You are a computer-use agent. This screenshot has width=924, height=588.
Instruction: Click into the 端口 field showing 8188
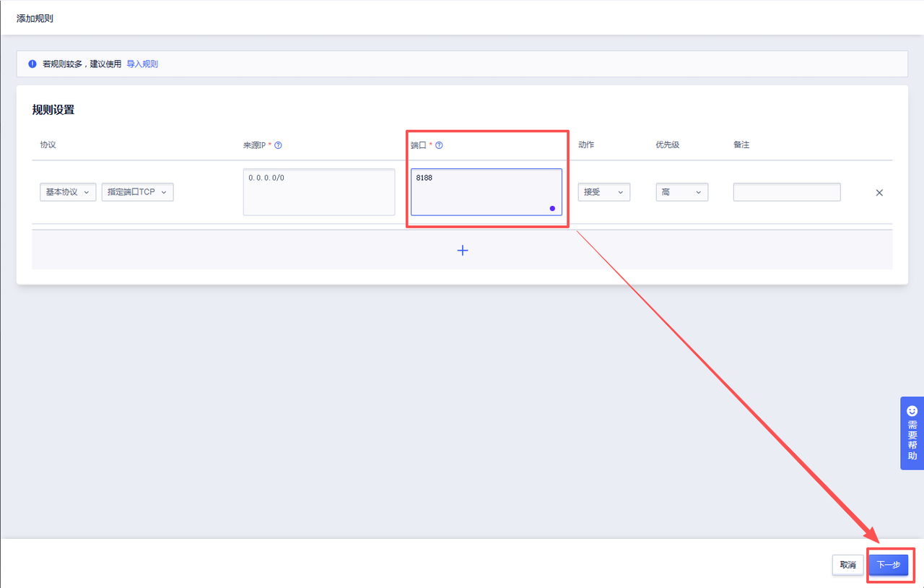coord(486,191)
